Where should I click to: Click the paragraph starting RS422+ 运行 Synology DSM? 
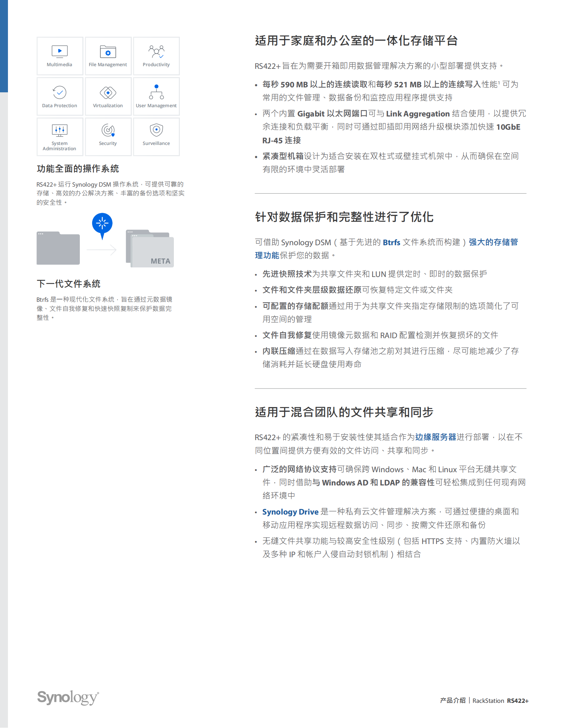pyautogui.click(x=110, y=193)
